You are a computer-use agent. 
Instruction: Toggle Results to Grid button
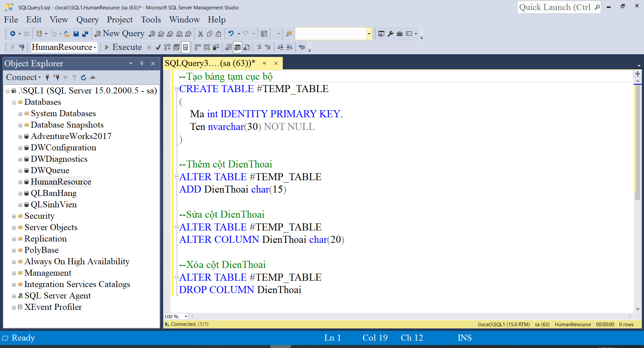click(x=237, y=47)
